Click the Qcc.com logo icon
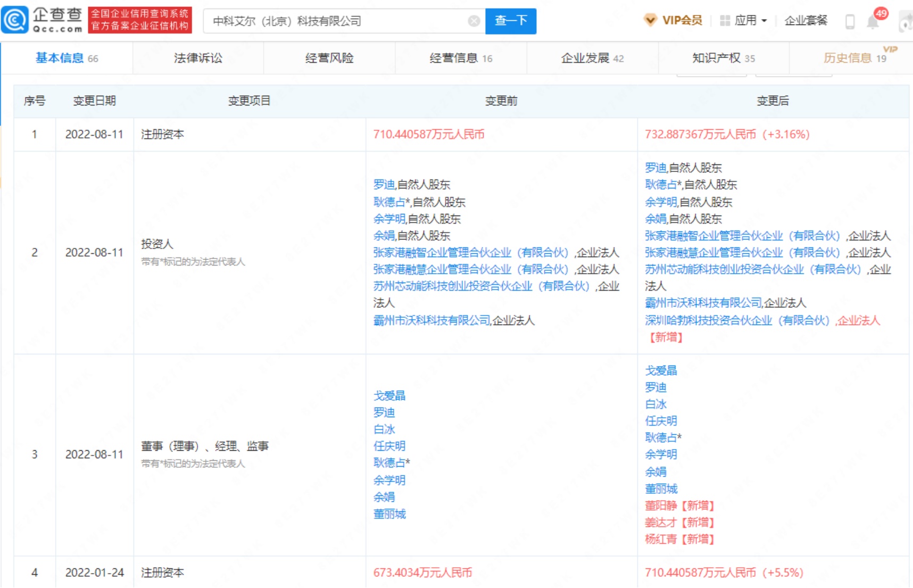 15,20
